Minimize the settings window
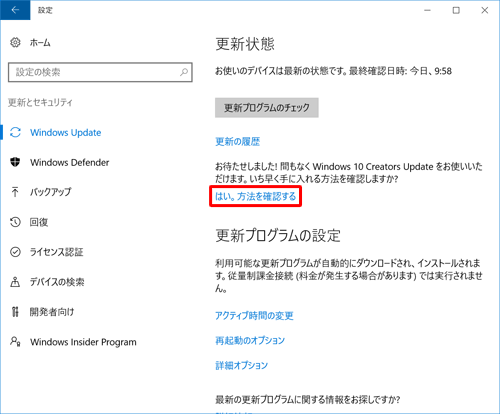Viewport: 500px width, 414px height. tap(427, 10)
